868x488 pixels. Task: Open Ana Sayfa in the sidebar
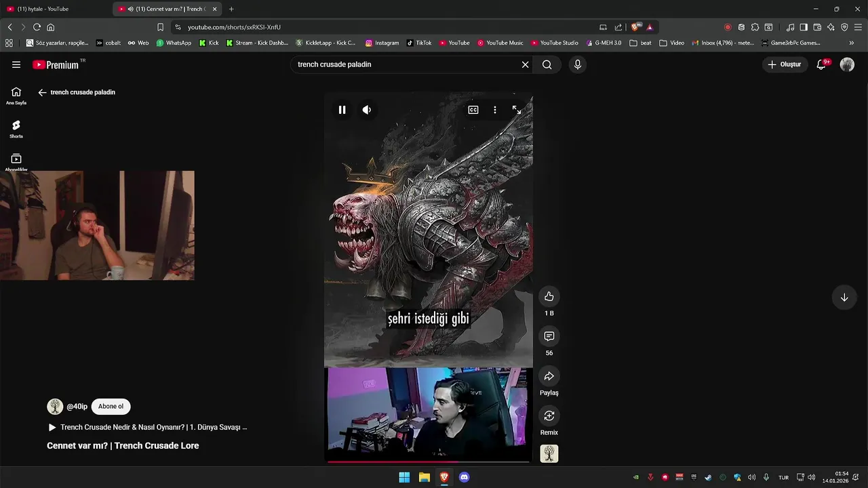tap(16, 96)
